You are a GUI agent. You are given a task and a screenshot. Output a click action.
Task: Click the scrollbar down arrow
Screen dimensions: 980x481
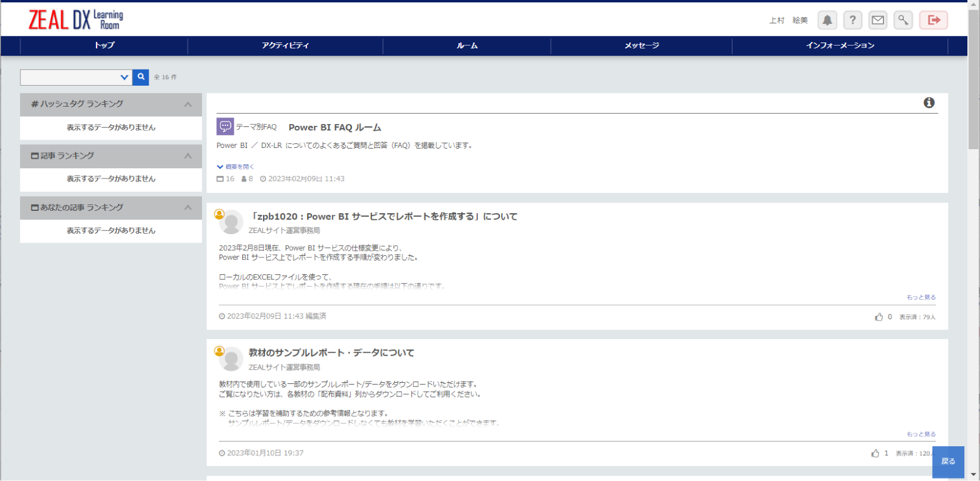coord(974,475)
